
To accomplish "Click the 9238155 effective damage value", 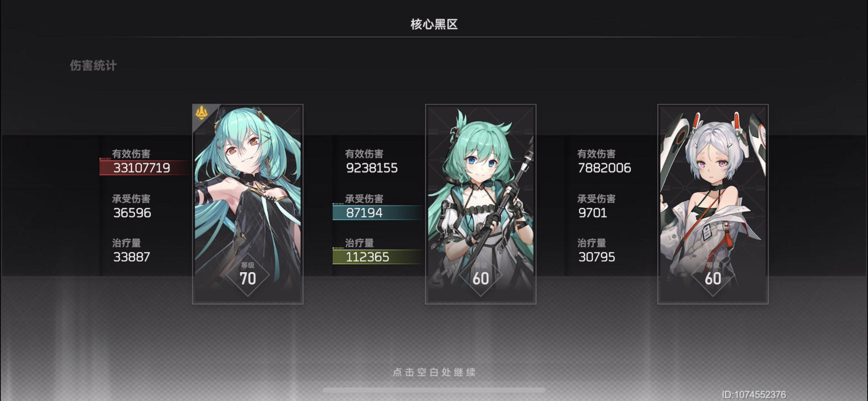I will click(372, 168).
